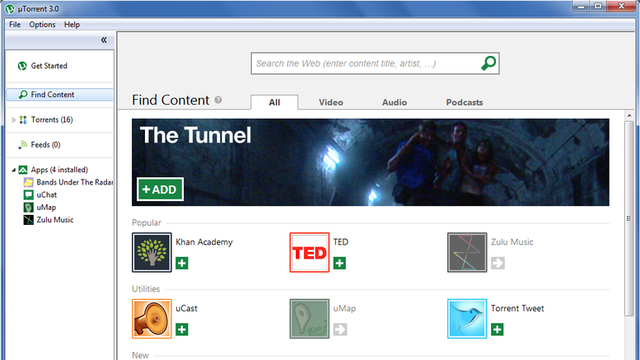640x360 pixels.
Task: Expand the Torrents (16) tree node
Action: pos(13,120)
